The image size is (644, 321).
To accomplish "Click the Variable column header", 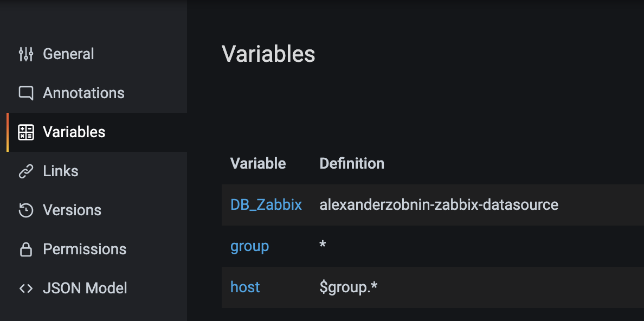I will tap(258, 164).
